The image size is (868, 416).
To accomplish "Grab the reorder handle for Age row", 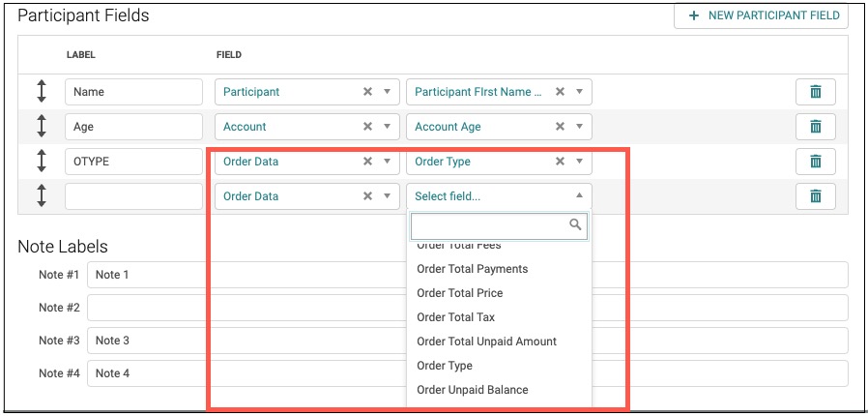I will click(42, 127).
